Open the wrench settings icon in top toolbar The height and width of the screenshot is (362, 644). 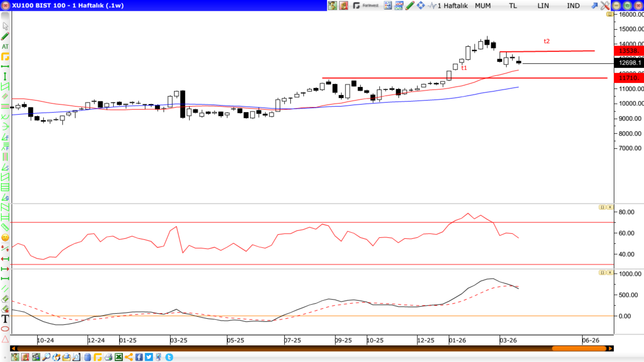tap(605, 5)
